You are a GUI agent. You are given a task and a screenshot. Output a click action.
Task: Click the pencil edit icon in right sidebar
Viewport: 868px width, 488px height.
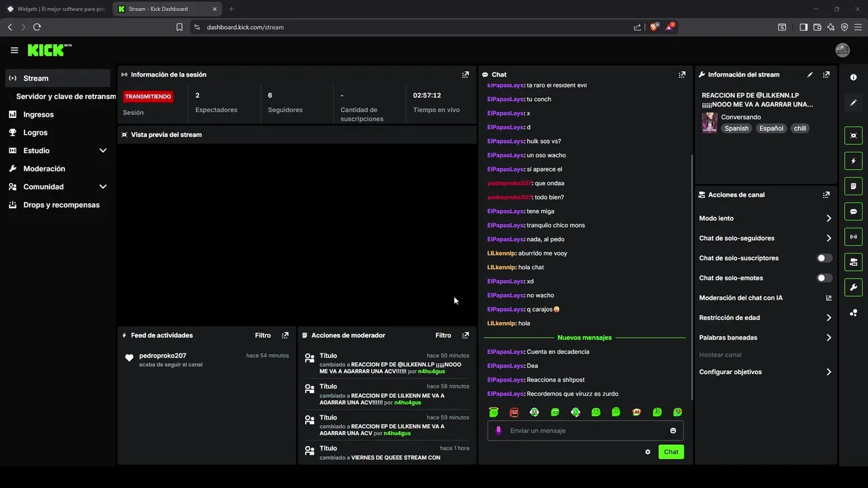point(853,103)
